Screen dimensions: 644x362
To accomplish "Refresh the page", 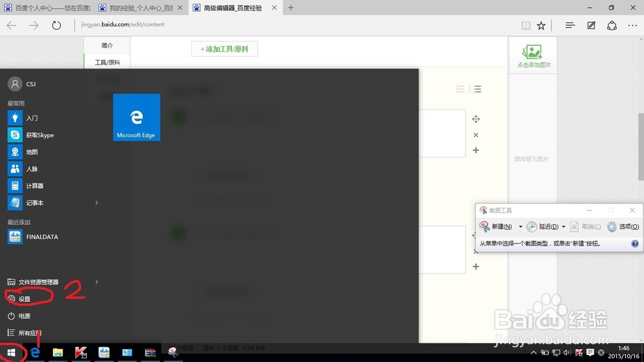I will pos(56,25).
